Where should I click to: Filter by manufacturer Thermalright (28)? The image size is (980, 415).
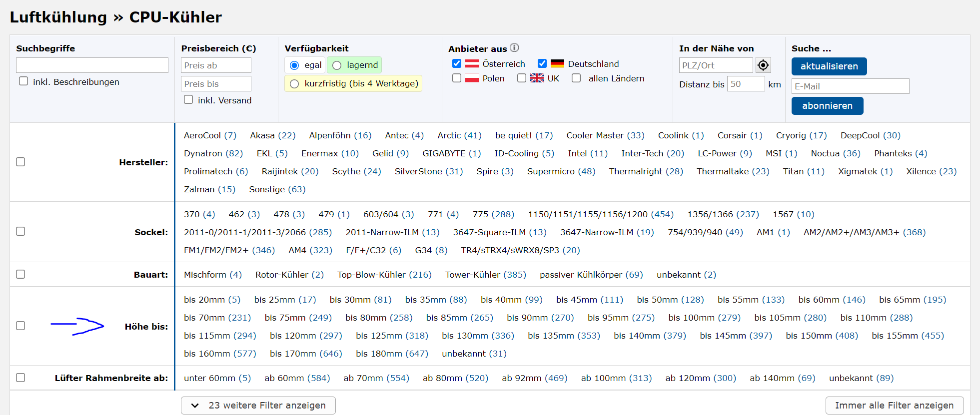click(646, 171)
